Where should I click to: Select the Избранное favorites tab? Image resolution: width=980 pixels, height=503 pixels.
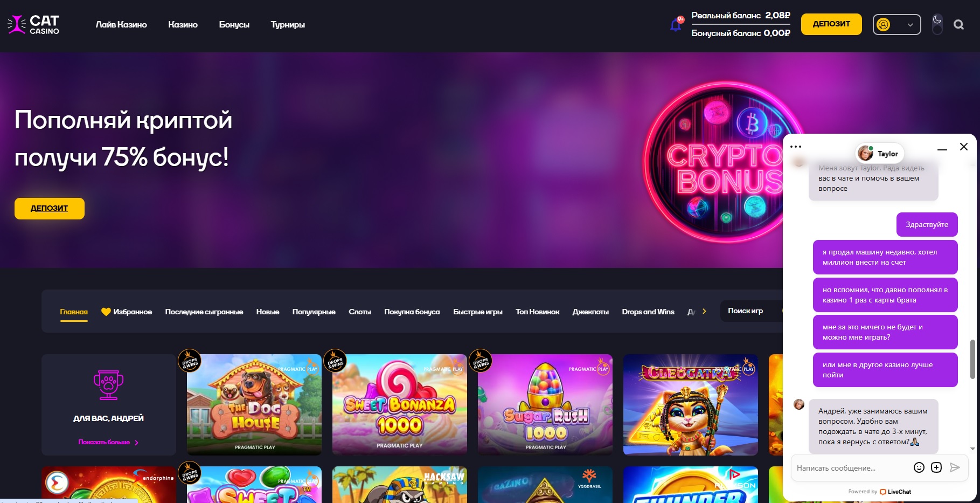[127, 312]
